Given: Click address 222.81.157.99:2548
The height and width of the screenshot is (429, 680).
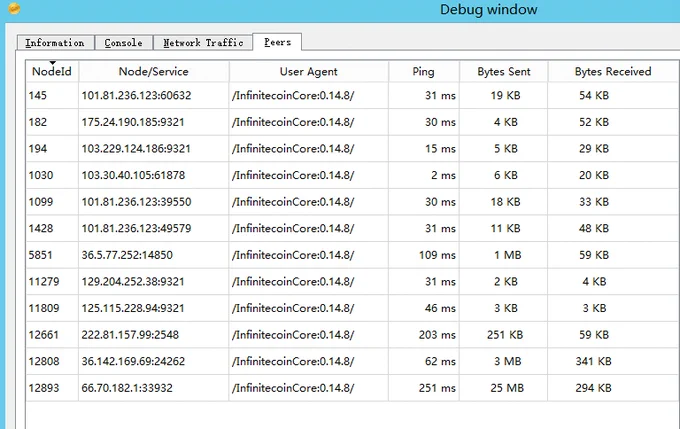Looking at the screenshot, I should pos(130,335).
